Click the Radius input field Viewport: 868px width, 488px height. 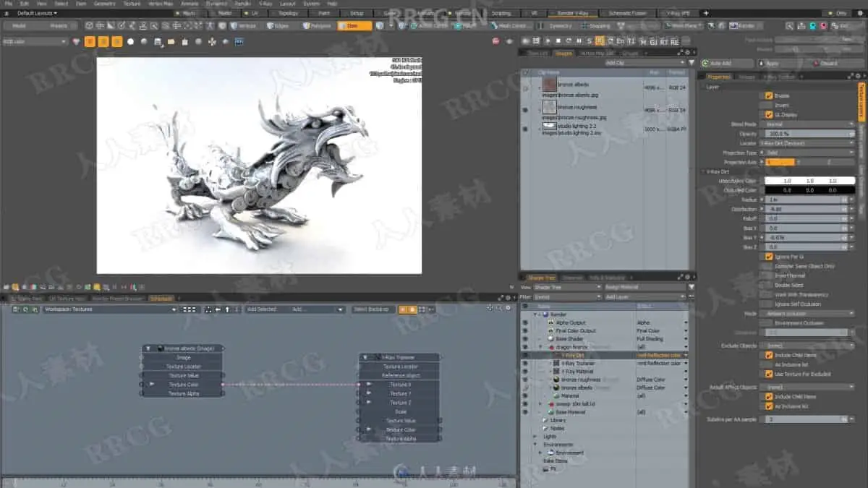pos(803,200)
